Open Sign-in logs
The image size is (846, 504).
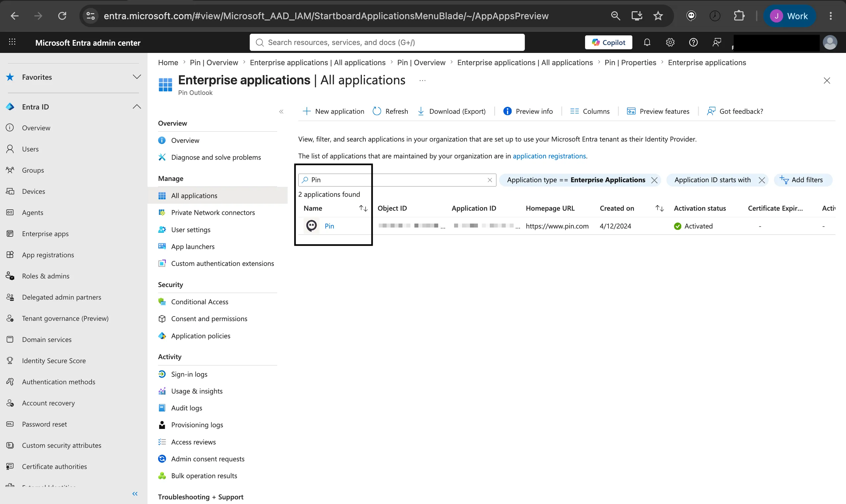[189, 374]
